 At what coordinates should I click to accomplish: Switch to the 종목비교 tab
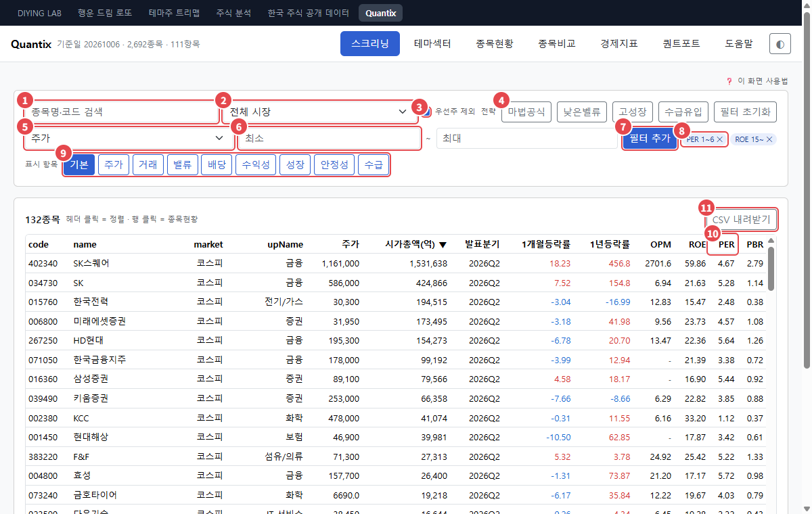tap(557, 44)
